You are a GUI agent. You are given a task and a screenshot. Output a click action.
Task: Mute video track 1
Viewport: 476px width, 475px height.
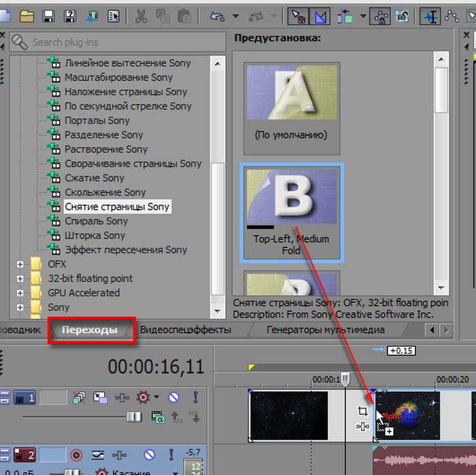(x=173, y=397)
